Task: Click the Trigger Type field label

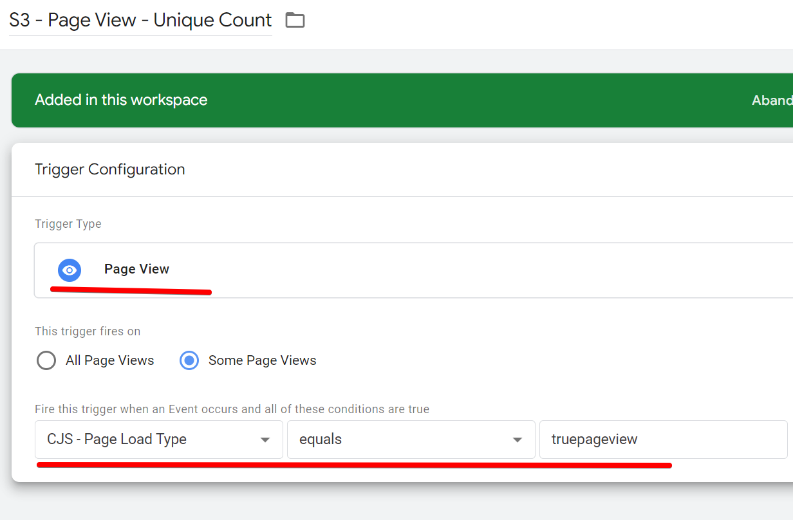Action: pyautogui.click(x=68, y=224)
